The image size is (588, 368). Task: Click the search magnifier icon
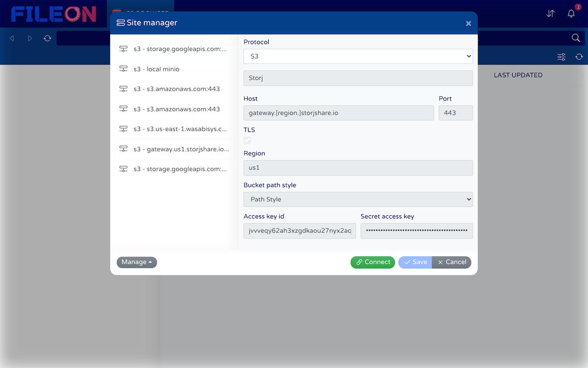click(576, 38)
